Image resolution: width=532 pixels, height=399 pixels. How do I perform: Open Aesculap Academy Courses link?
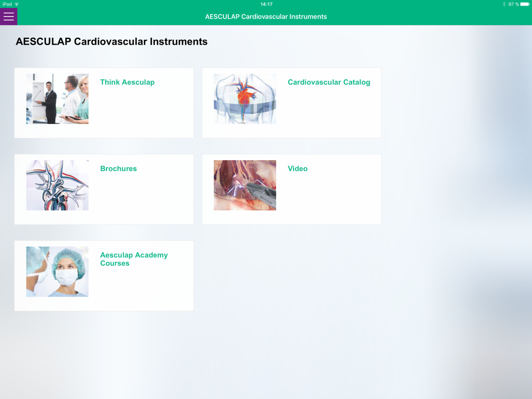134,259
